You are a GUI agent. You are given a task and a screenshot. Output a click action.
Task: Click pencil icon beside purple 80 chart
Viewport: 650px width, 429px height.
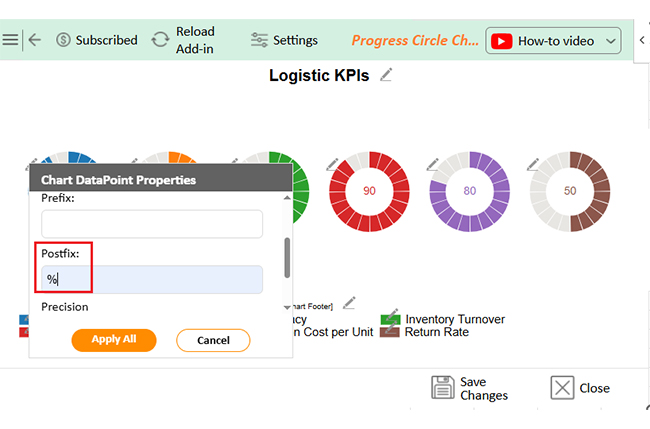click(x=432, y=165)
